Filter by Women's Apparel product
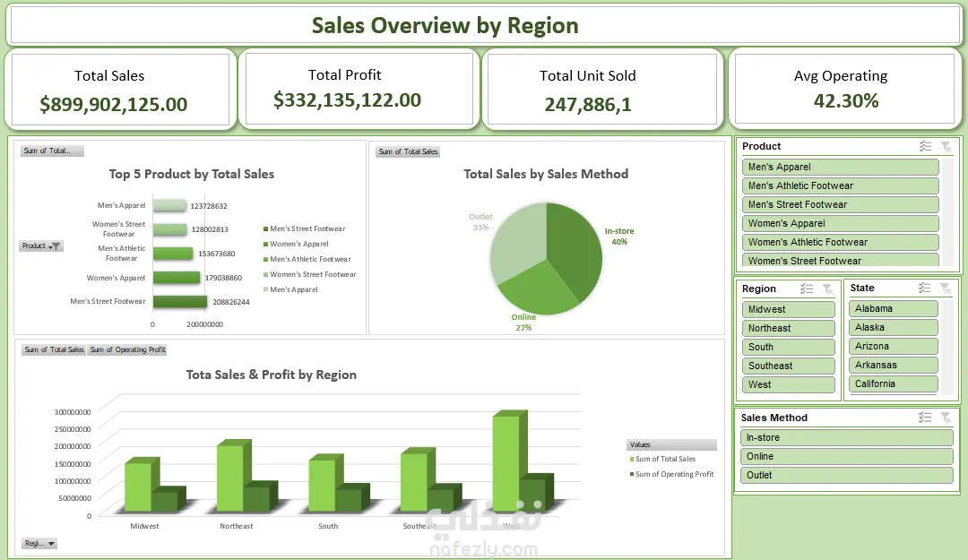The height and width of the screenshot is (560, 968). pyautogui.click(x=840, y=223)
